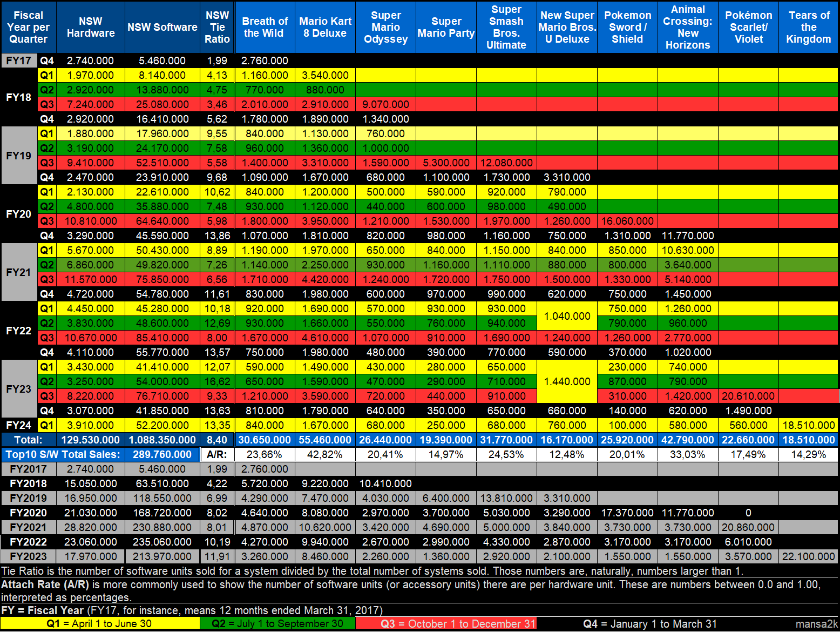Viewport: 840px width, 632px height.
Task: Select the FY22 fiscal year label
Action: click(19, 331)
